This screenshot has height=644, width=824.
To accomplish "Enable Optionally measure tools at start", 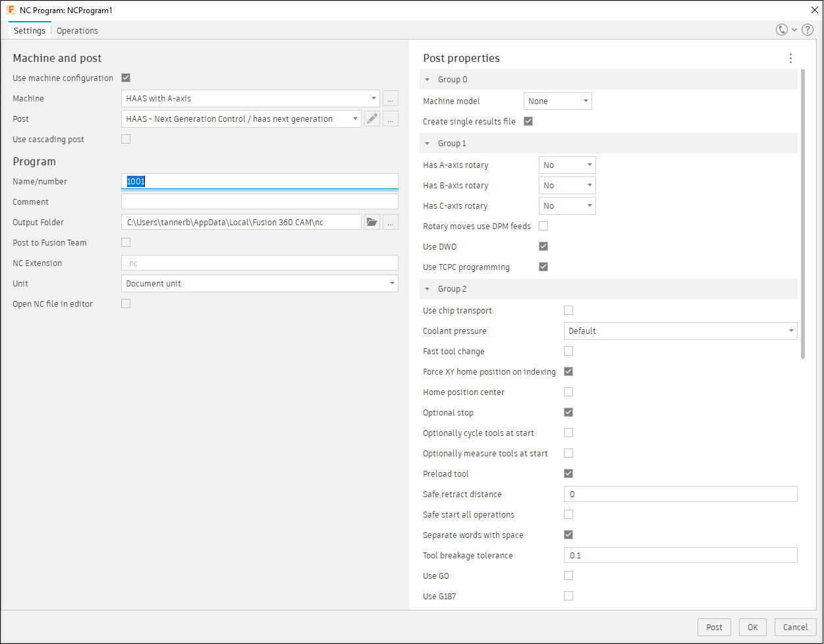I will coord(568,453).
